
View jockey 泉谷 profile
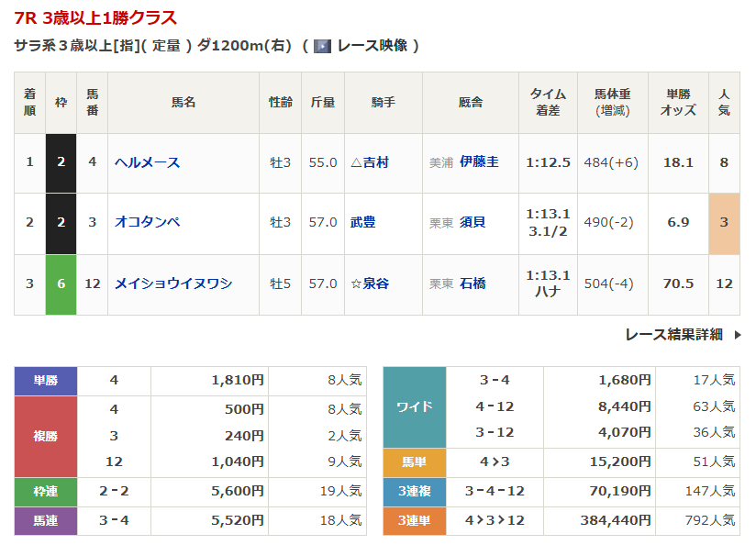click(375, 284)
